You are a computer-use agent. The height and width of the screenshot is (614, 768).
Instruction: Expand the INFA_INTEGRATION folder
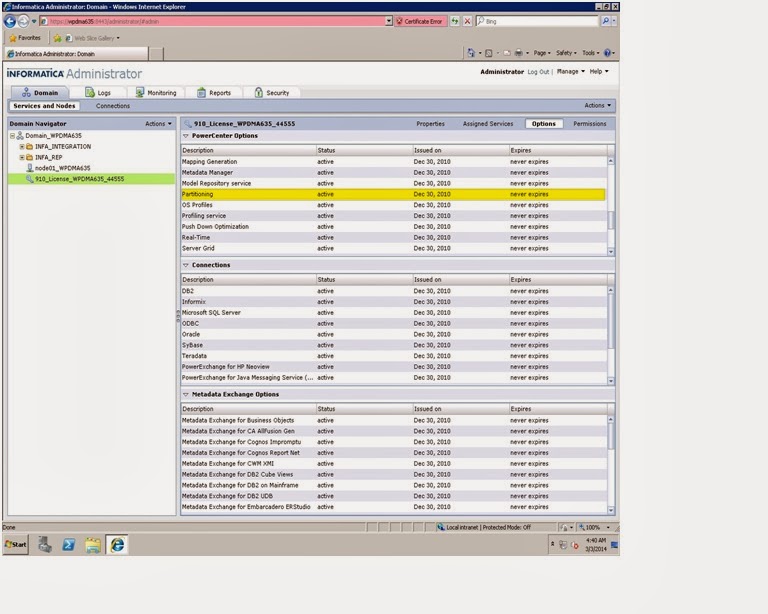[x=22, y=146]
